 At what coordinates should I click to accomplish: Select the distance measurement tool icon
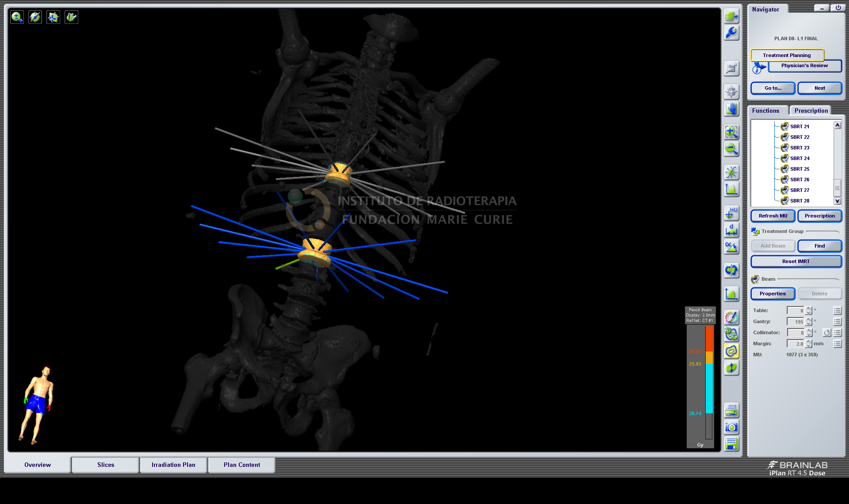(731, 230)
